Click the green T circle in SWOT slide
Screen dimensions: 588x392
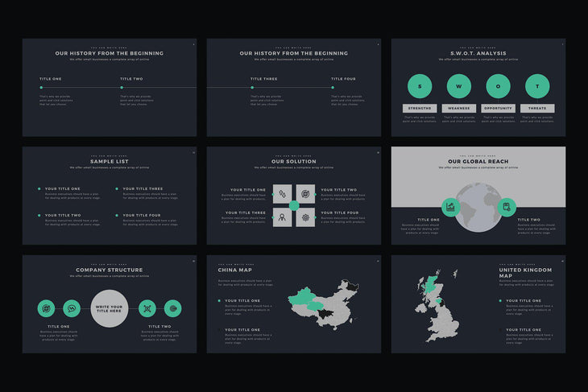[537, 86]
